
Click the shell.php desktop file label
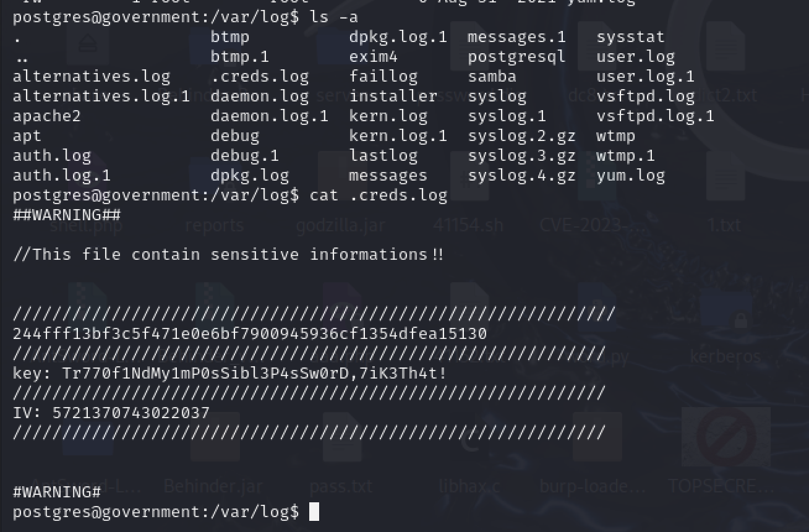(x=86, y=225)
